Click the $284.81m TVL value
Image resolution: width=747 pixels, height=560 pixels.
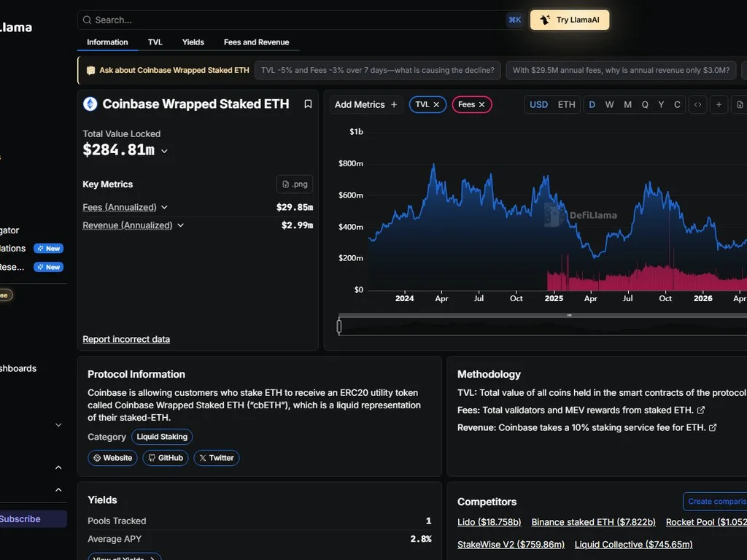click(x=119, y=150)
